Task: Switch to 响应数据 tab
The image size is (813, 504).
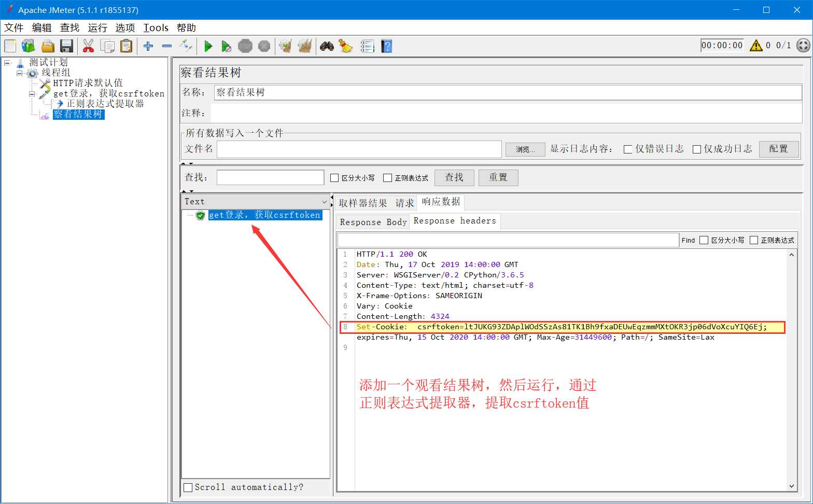Action: 441,202
